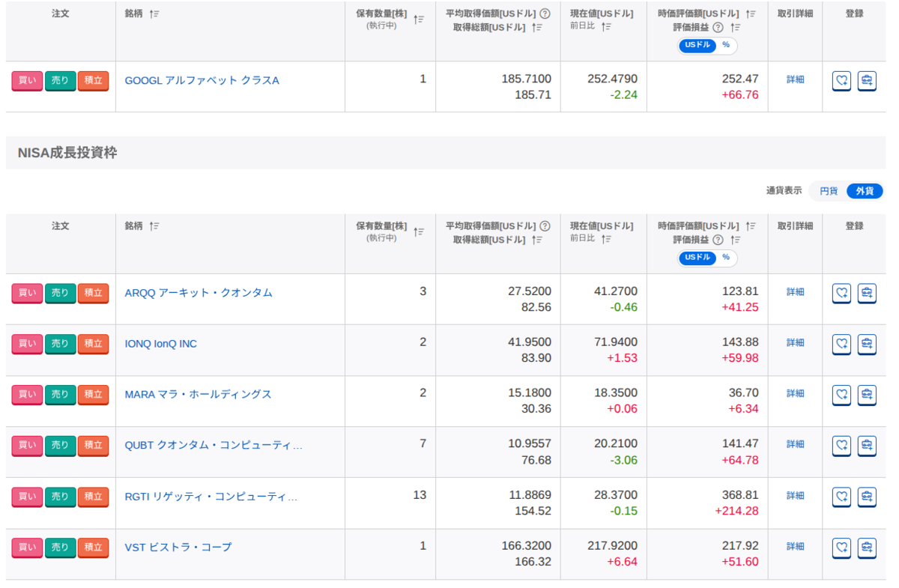The height and width of the screenshot is (588, 899).
Task: Click 買い button for RGTI
Action: pyautogui.click(x=27, y=497)
